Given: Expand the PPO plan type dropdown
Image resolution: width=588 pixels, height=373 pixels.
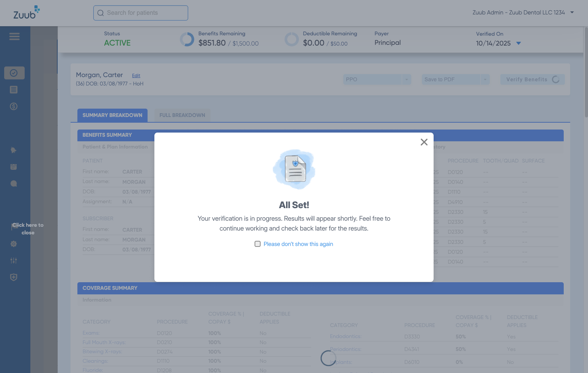Looking at the screenshot, I should (406, 79).
